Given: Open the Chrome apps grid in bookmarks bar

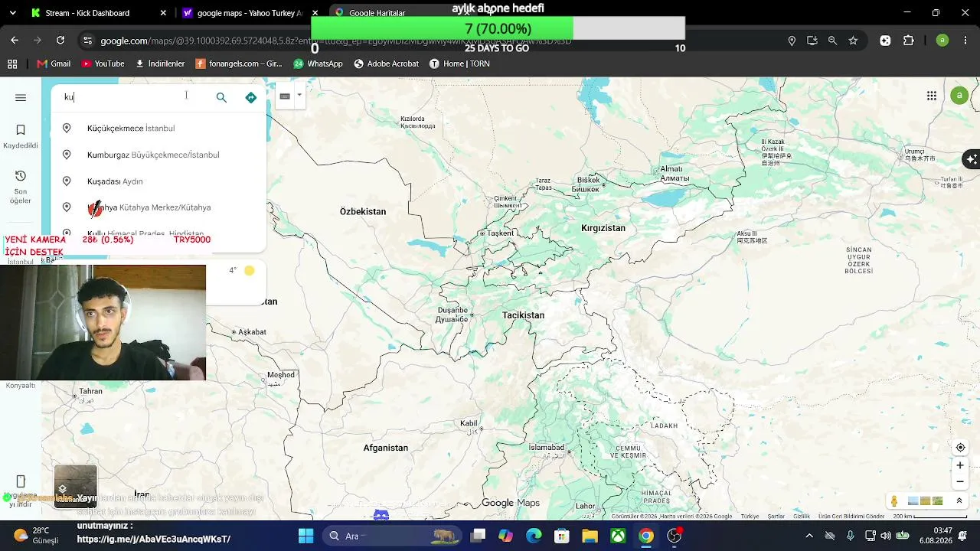Looking at the screenshot, I should [x=12, y=64].
